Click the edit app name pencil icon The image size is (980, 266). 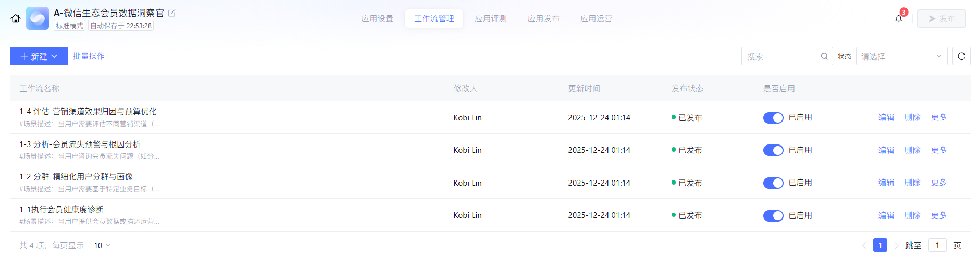point(172,13)
